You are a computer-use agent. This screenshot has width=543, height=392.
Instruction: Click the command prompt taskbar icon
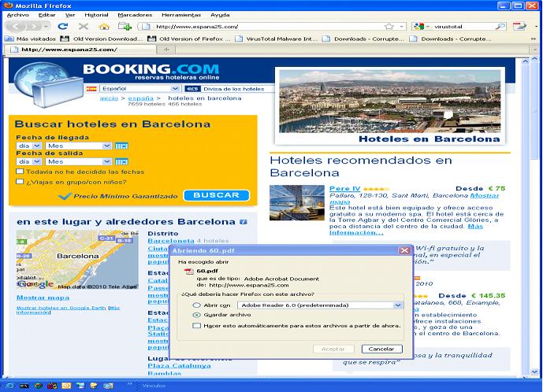[x=24, y=386]
